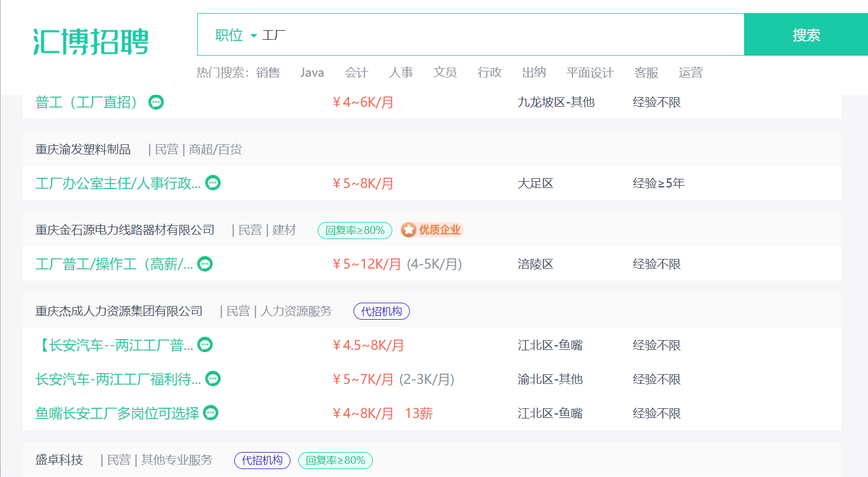Screen dimensions: 868x477
Task: Click location 九龙坡区-其他
Action: point(556,102)
